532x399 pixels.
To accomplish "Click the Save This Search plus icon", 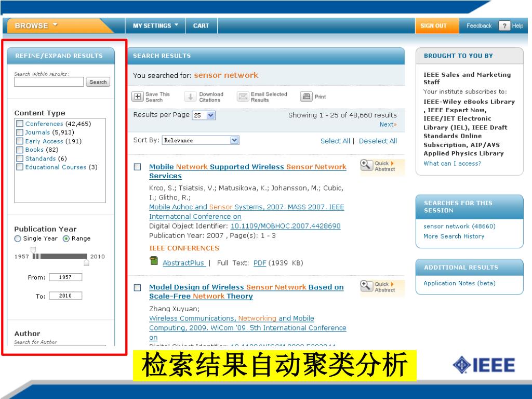I will 137,97.
